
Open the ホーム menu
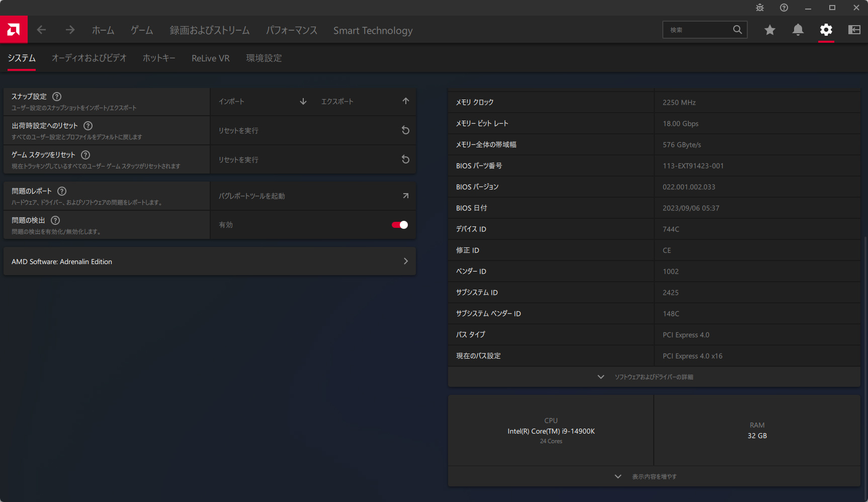pos(103,31)
